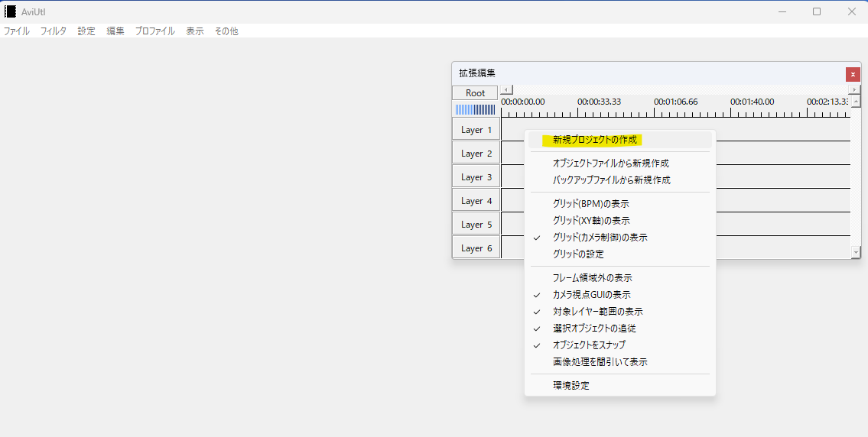Maximize the AviUtl window
The height and width of the screenshot is (437, 868).
pyautogui.click(x=817, y=11)
